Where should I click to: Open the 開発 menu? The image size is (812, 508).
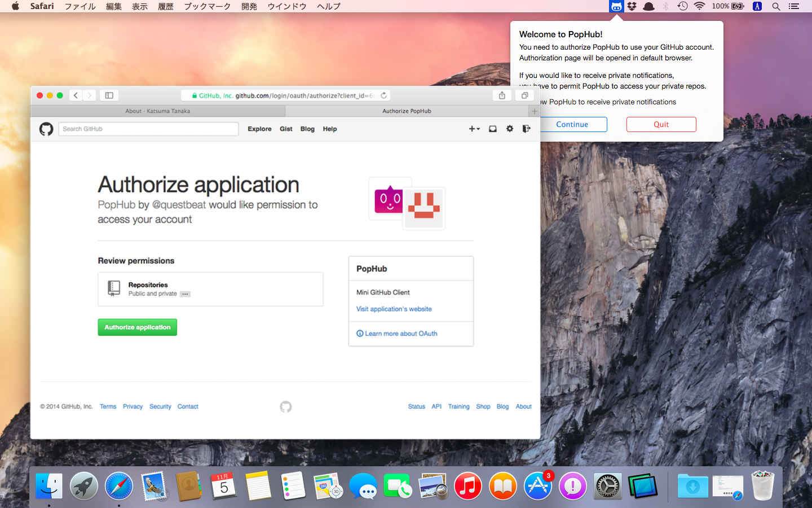click(x=249, y=6)
